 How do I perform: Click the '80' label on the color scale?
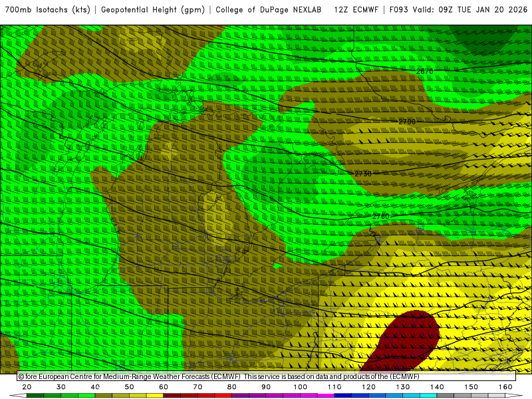pos(231,387)
